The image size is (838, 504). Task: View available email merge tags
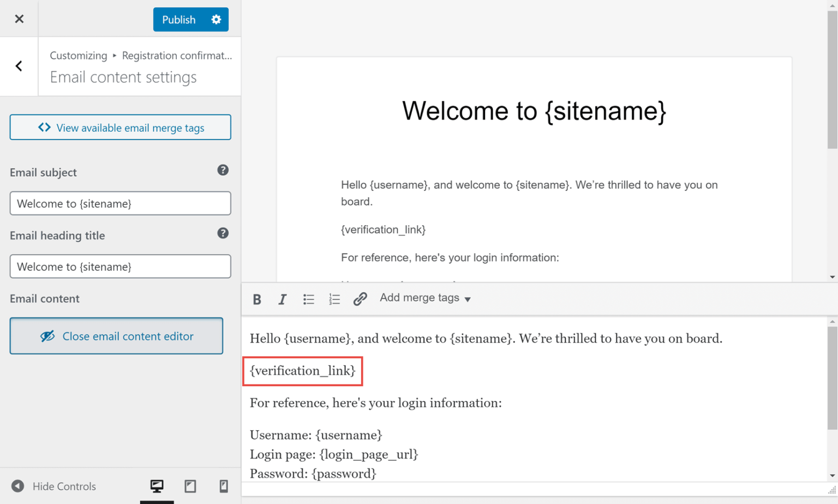point(120,128)
